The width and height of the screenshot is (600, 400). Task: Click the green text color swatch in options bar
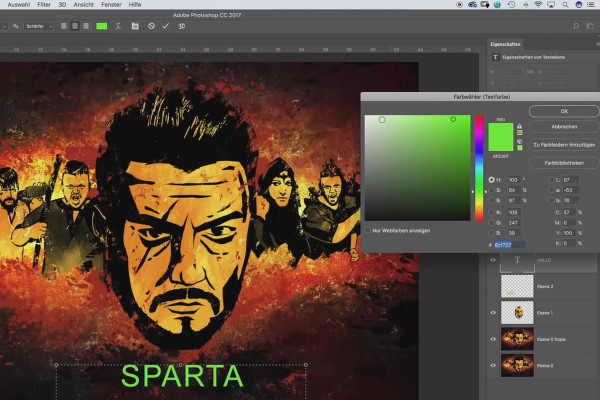coord(101,26)
